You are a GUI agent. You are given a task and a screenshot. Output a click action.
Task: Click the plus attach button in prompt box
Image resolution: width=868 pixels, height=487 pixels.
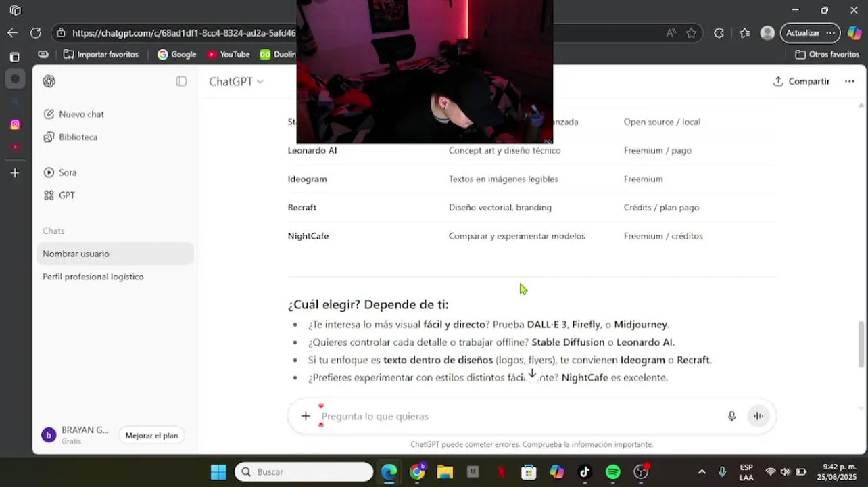tap(306, 416)
